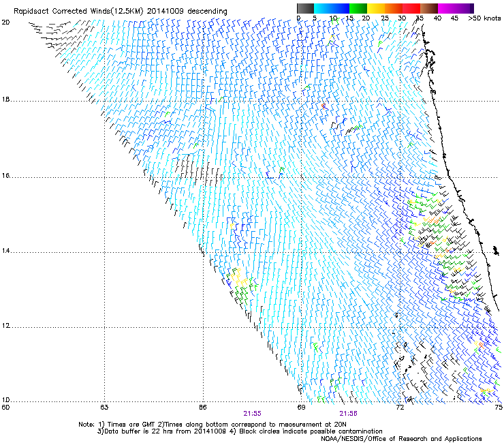The width and height of the screenshot is (504, 443).
Task: Click the green 15-20 knots color band
Action: pos(358,8)
